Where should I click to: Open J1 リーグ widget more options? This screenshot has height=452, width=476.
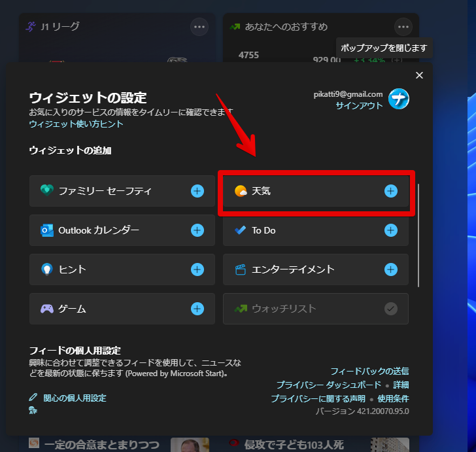coord(199,27)
